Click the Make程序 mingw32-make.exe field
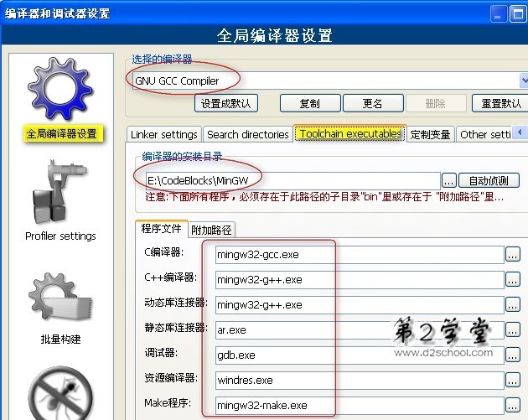This screenshot has width=528, height=420. (360, 405)
